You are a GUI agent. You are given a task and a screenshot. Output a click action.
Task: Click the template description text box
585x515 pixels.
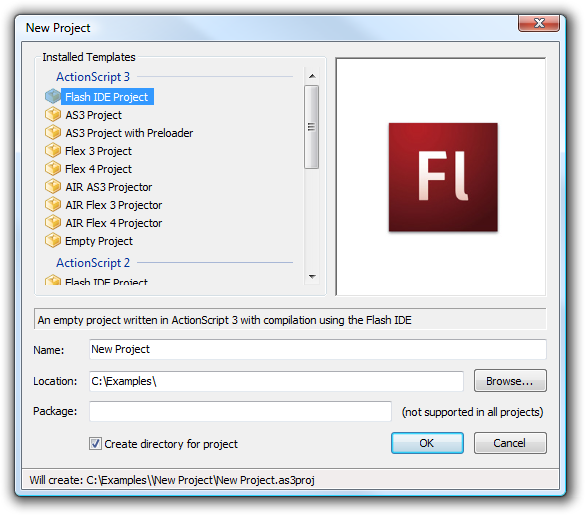click(x=290, y=320)
